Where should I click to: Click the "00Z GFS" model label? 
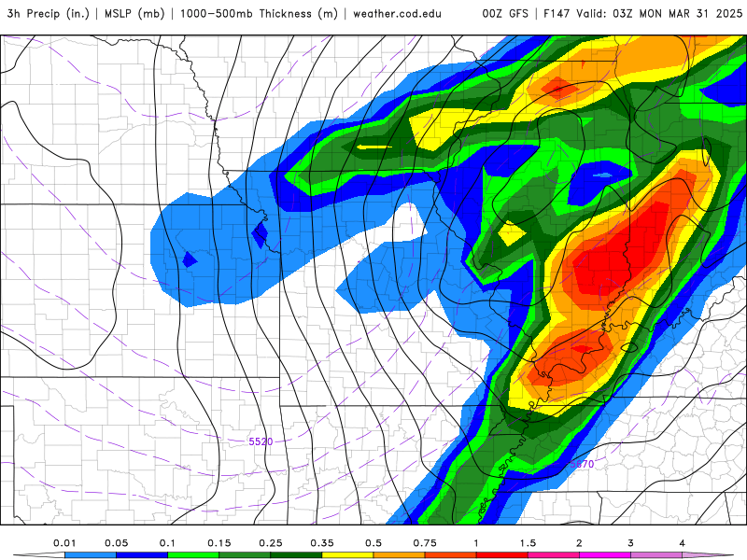coord(505,14)
